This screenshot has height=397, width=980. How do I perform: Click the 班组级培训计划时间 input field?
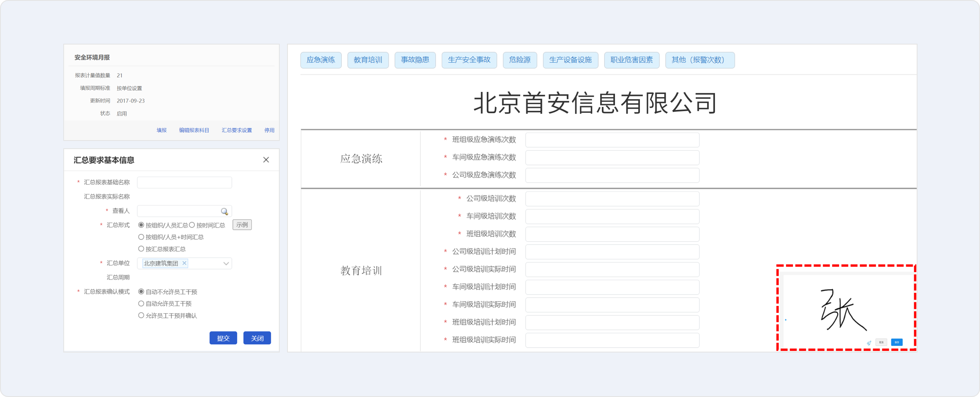click(612, 323)
